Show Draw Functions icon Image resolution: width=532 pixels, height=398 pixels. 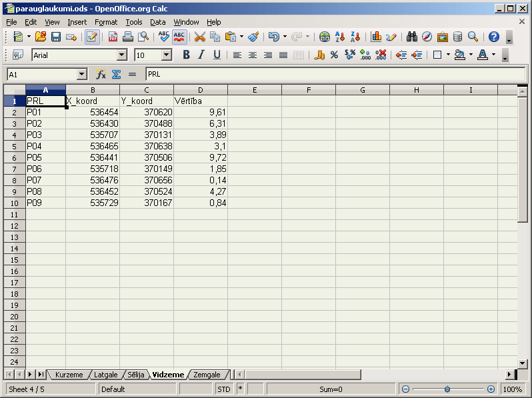pos(391,37)
